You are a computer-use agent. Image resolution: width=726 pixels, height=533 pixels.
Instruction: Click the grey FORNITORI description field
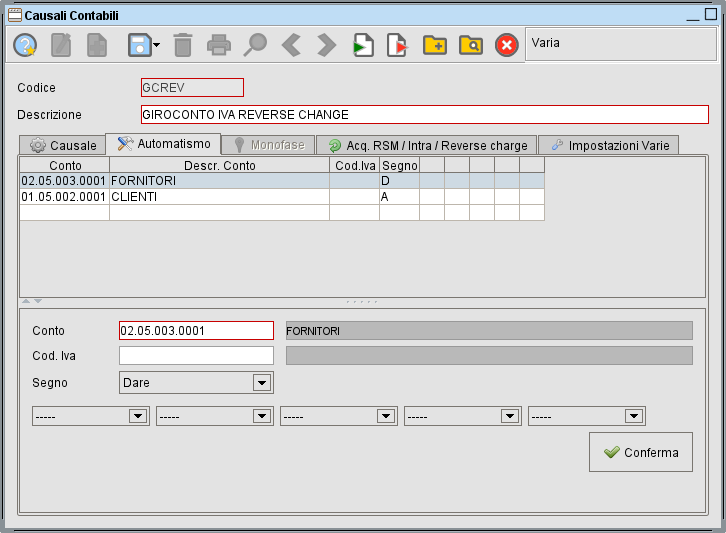[489, 331]
